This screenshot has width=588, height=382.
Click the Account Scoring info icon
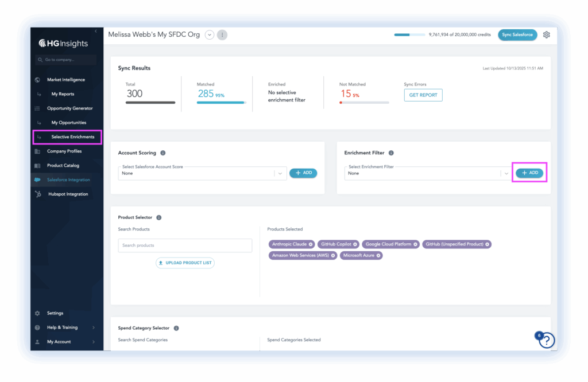tap(163, 153)
